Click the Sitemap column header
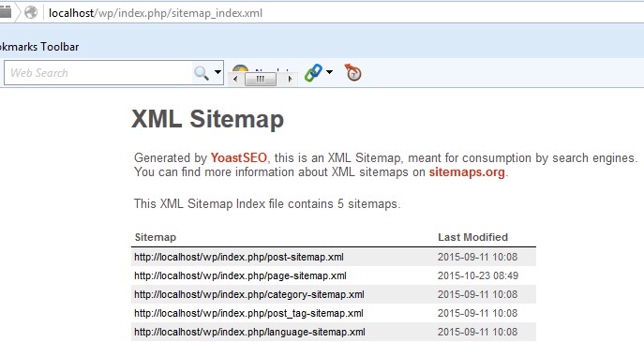 point(156,237)
